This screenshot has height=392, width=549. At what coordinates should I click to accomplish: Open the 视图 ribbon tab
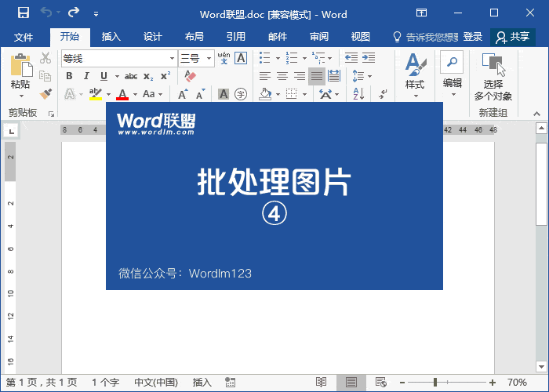(361, 36)
